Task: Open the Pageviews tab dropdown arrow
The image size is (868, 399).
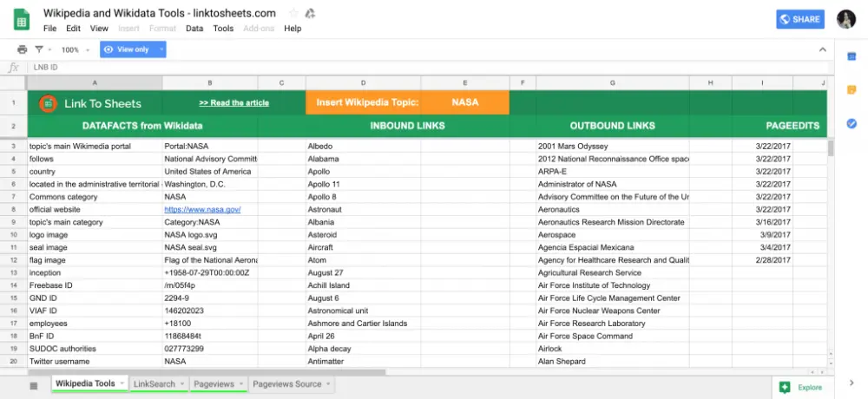Action: tap(240, 383)
